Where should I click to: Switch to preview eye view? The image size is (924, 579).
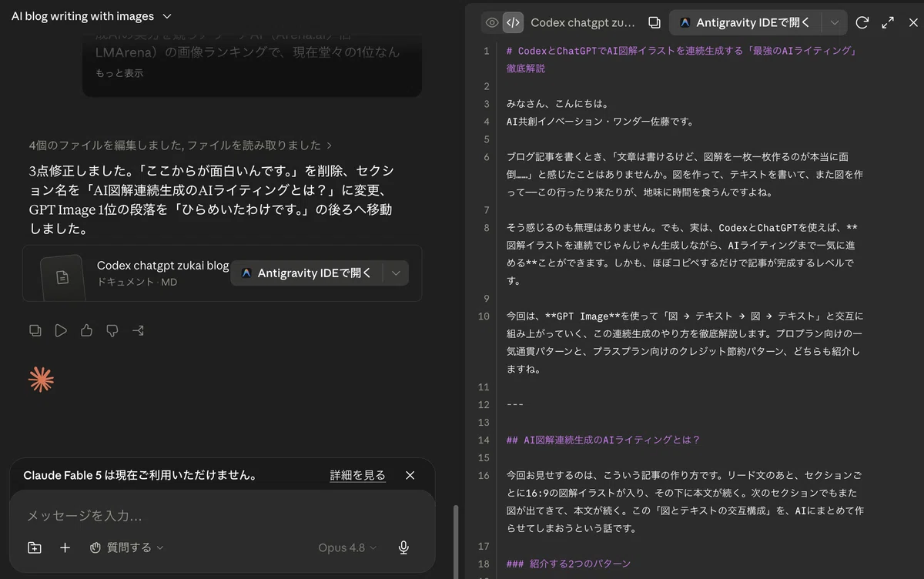(x=492, y=22)
